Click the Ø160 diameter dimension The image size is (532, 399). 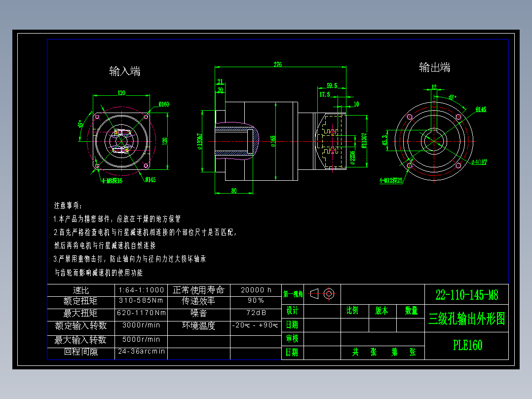pos(163,104)
